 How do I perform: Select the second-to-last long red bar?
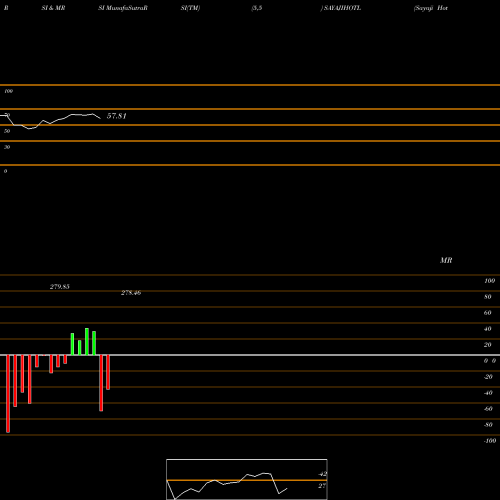click(x=101, y=383)
